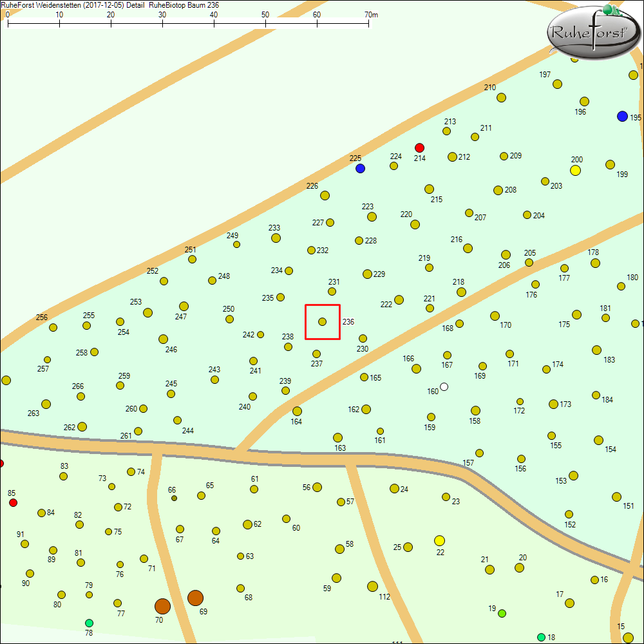644x644 pixels.
Task: Select tree marker 210 near the top
Action: pyautogui.click(x=501, y=98)
